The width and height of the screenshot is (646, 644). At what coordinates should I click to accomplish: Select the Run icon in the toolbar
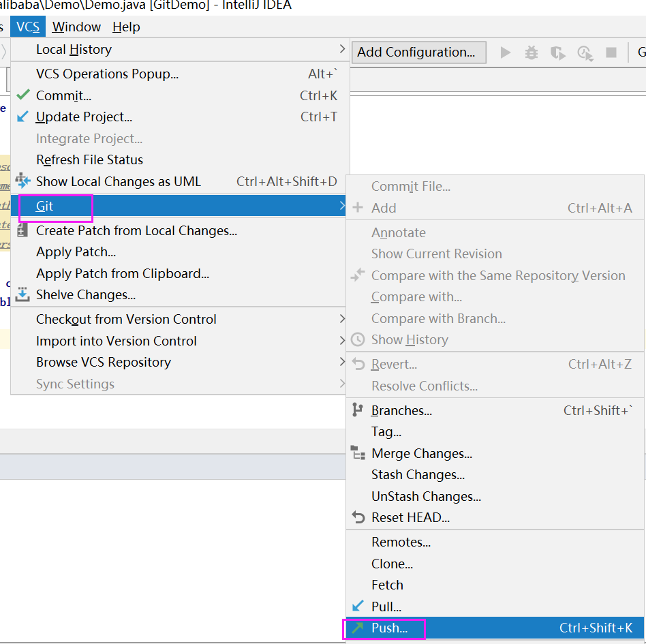pyautogui.click(x=505, y=52)
